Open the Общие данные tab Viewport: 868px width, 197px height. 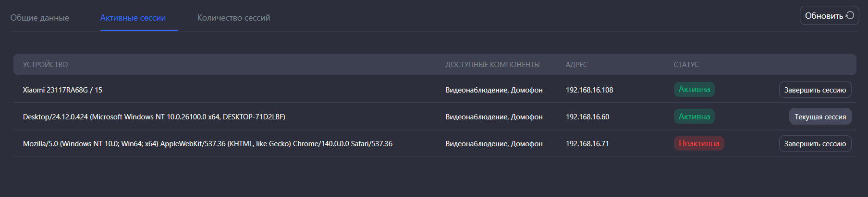point(40,18)
